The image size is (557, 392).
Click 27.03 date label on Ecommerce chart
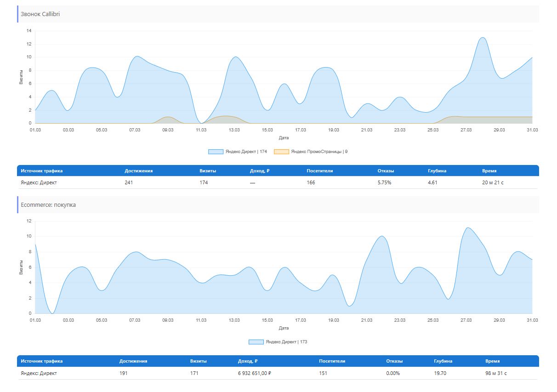pos(466,320)
